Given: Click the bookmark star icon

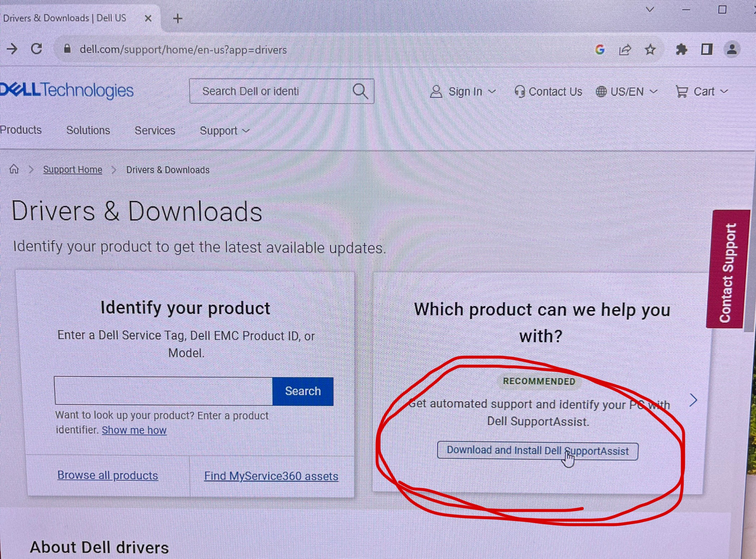Looking at the screenshot, I should (x=650, y=50).
